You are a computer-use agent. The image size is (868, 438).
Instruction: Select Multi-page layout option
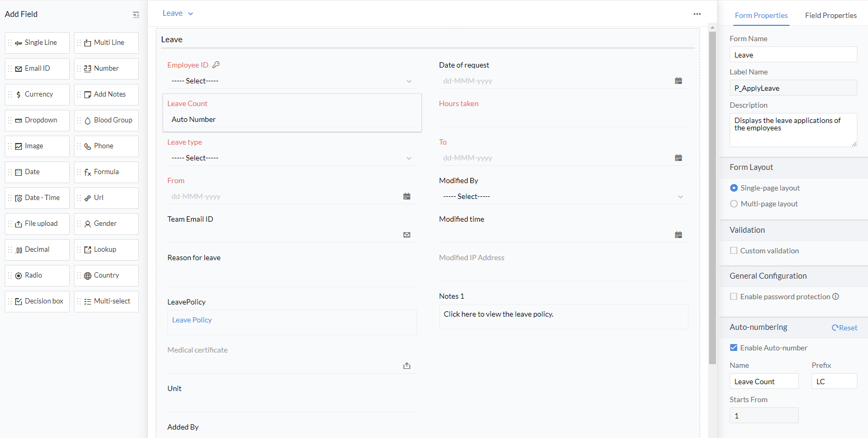click(734, 204)
